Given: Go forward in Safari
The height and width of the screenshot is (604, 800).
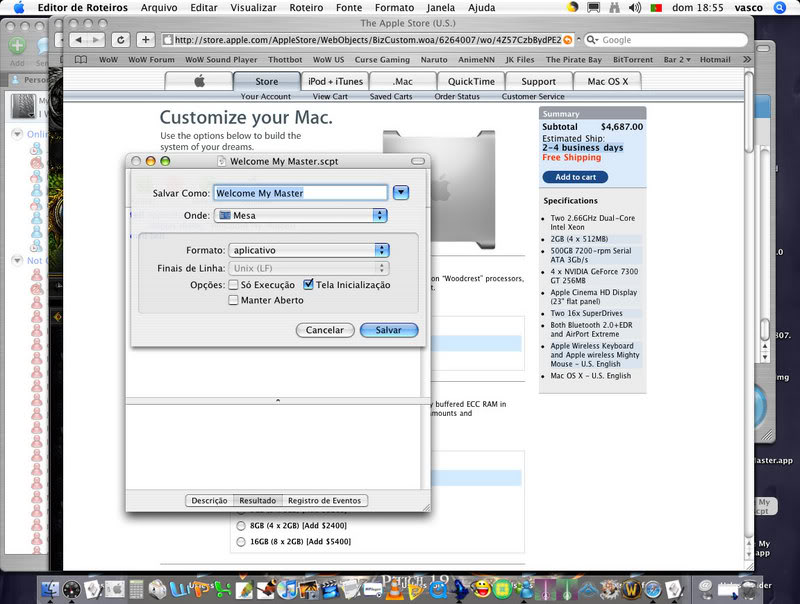Looking at the screenshot, I should tap(95, 40).
